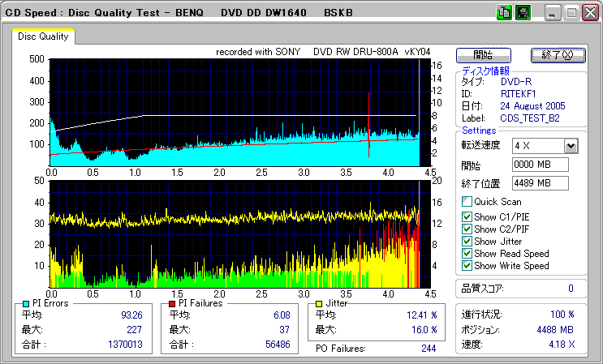Click the save floppy disk icon
The width and height of the screenshot is (603, 364).
523,13
